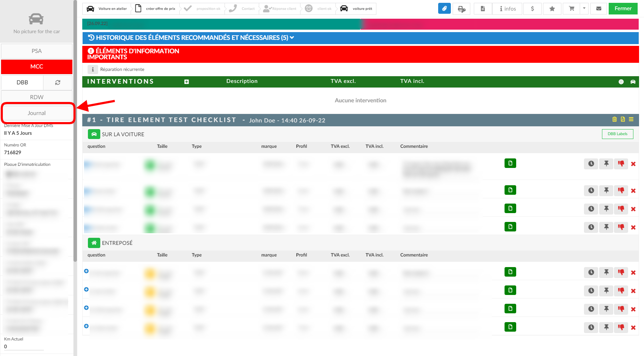Click the Km Actuel input field
This screenshot has width=644, height=356.
point(24,346)
